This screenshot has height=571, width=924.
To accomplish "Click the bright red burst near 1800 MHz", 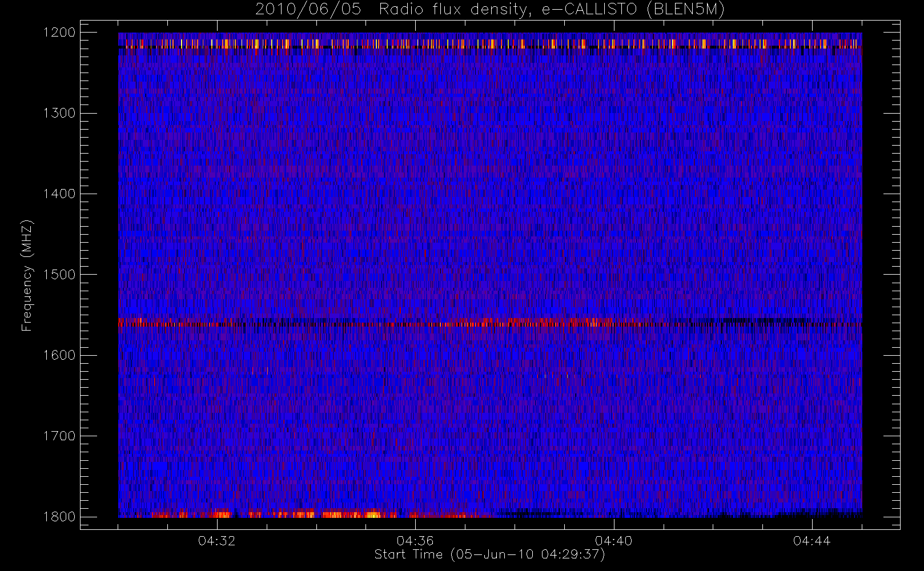I will click(308, 513).
